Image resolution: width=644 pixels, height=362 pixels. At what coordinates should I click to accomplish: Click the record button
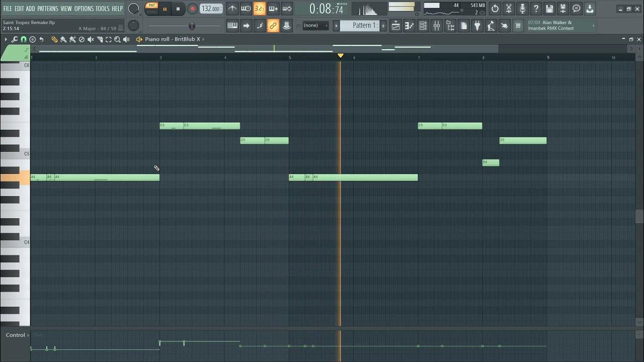pos(192,9)
